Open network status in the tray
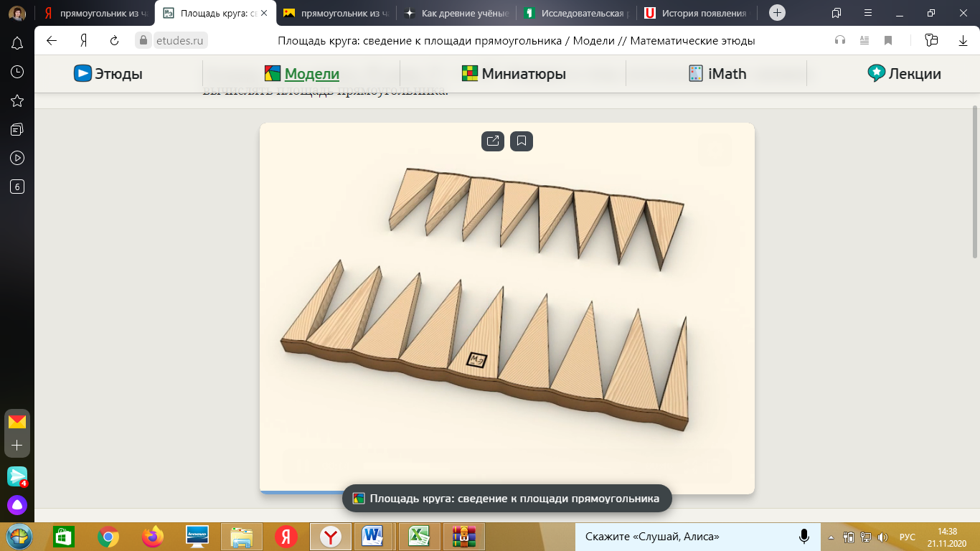The height and width of the screenshot is (551, 980). 865,537
